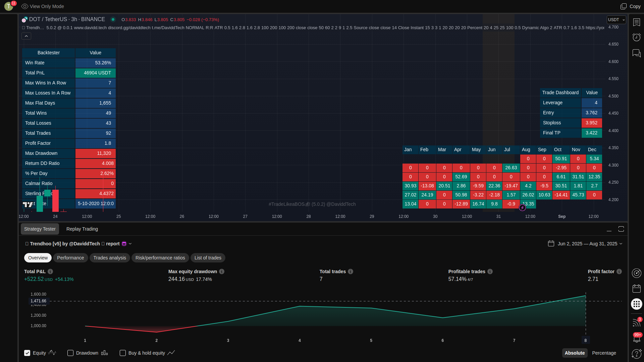Click the Total P&L info icon
This screenshot has height=362, width=644.
pos(50,271)
